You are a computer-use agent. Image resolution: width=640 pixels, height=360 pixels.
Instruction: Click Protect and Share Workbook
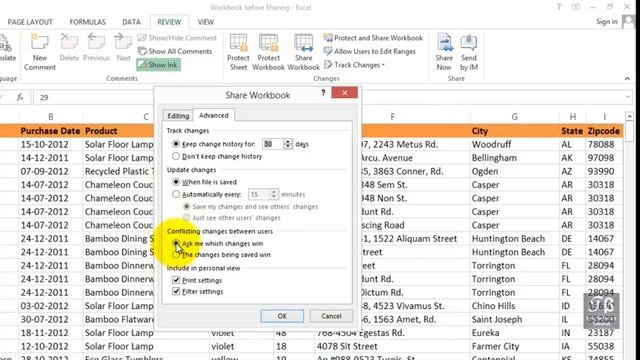click(x=373, y=38)
